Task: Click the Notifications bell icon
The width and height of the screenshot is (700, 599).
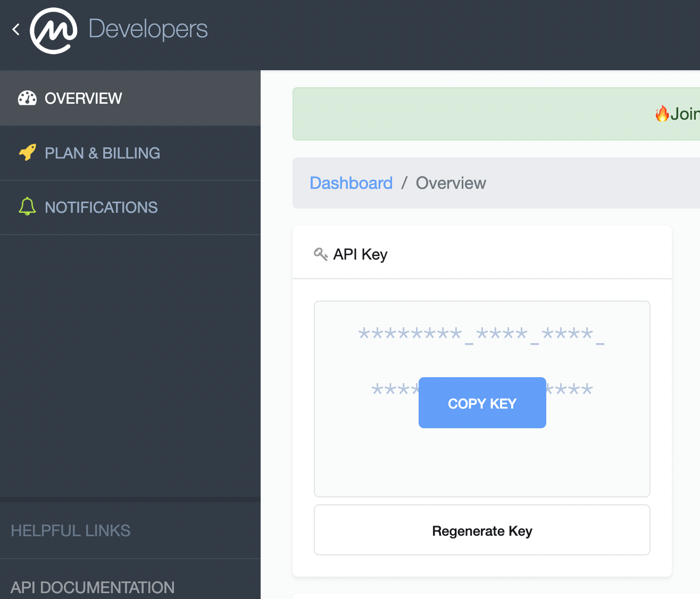Action: coord(27,206)
